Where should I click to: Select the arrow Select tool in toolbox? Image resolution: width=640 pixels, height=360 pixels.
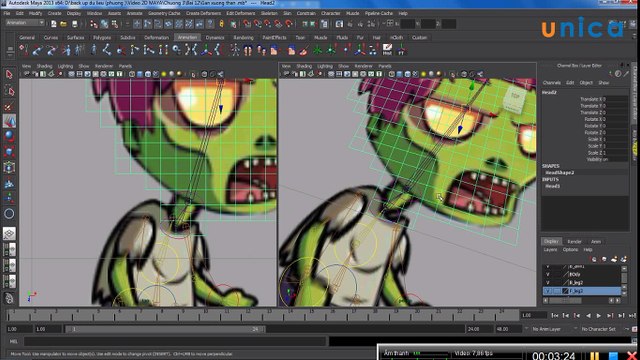point(9,74)
